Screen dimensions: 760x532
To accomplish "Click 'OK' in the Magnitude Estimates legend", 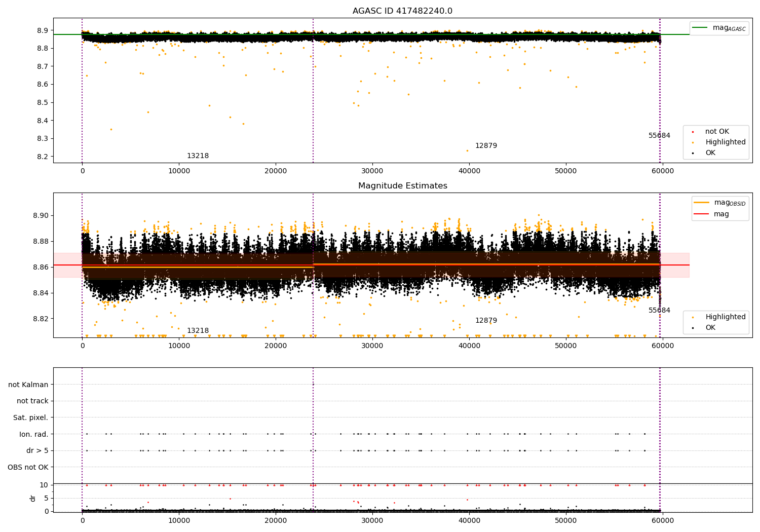I will pyautogui.click(x=710, y=328).
